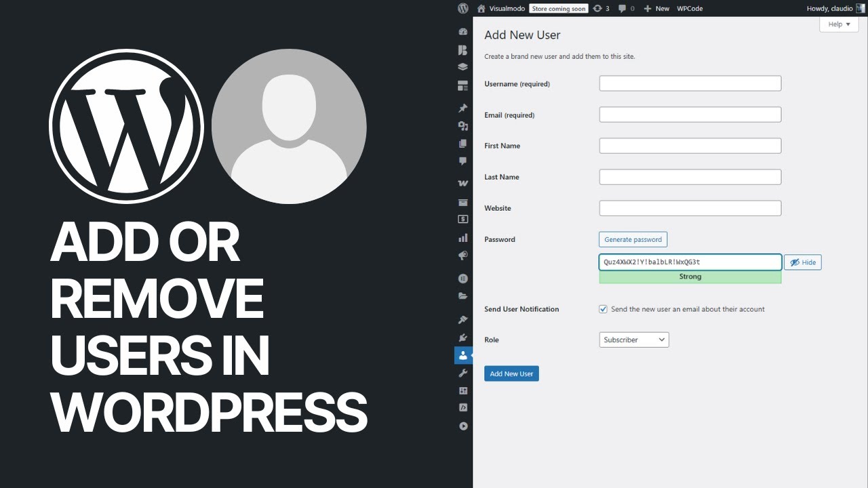Screen dimensions: 868x488
Task: Open the Marketing megaphone icon
Action: pyautogui.click(x=463, y=256)
